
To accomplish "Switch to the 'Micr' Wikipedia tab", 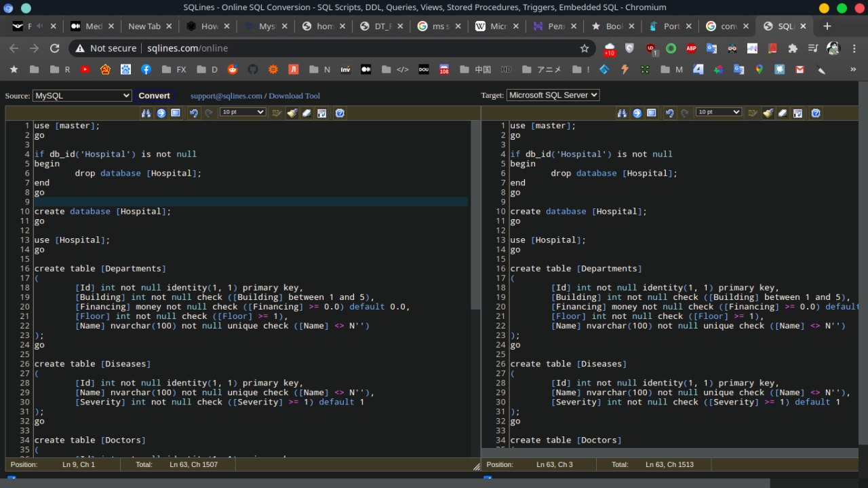I will pyautogui.click(x=497, y=26).
